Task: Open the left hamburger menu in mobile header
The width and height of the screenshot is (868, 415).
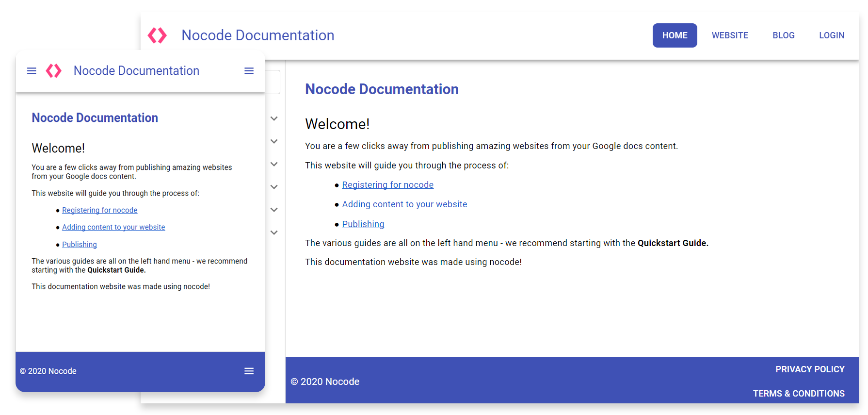Action: coord(32,71)
